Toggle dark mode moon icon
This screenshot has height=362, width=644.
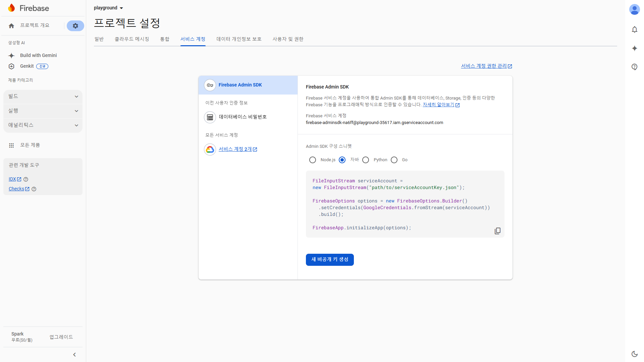point(634,354)
